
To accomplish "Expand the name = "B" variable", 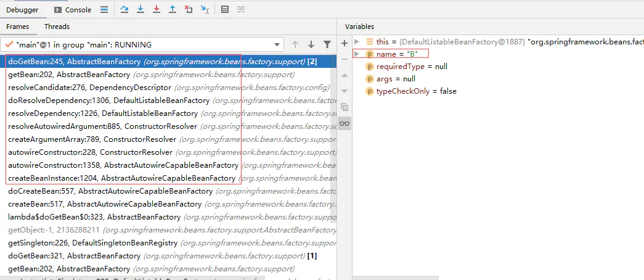I will coord(356,54).
